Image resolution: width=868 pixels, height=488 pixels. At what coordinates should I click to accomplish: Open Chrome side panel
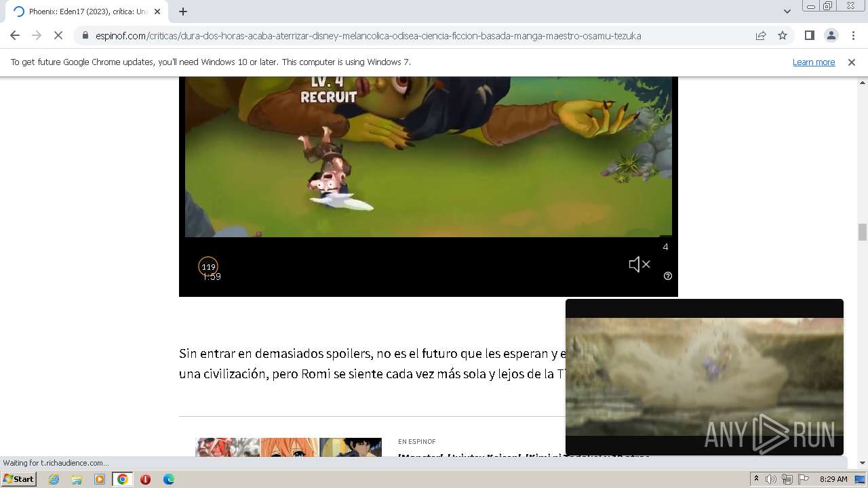(x=809, y=35)
